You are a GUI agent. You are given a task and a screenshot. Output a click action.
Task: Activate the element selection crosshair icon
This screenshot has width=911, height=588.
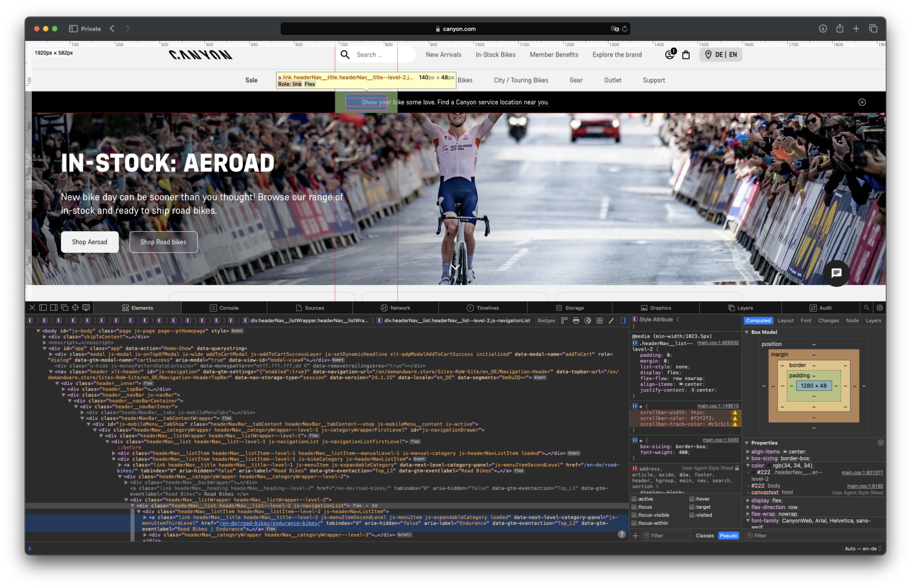[x=75, y=307]
